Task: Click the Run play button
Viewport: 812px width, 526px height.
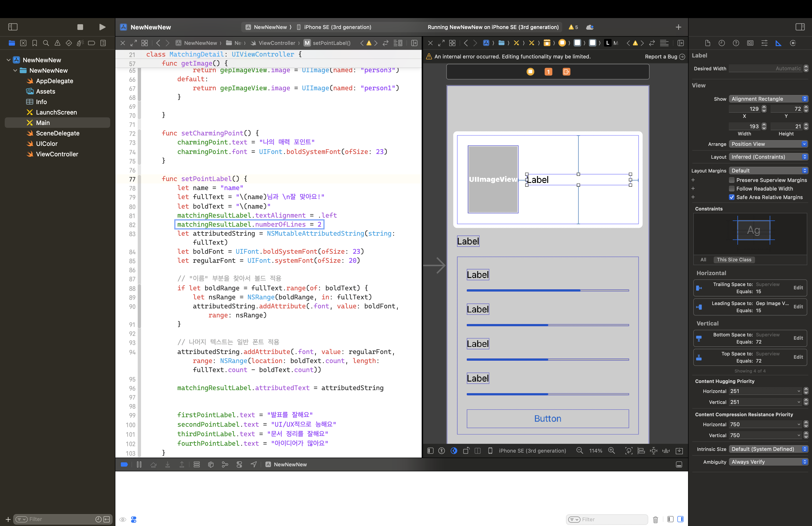Action: pos(102,27)
